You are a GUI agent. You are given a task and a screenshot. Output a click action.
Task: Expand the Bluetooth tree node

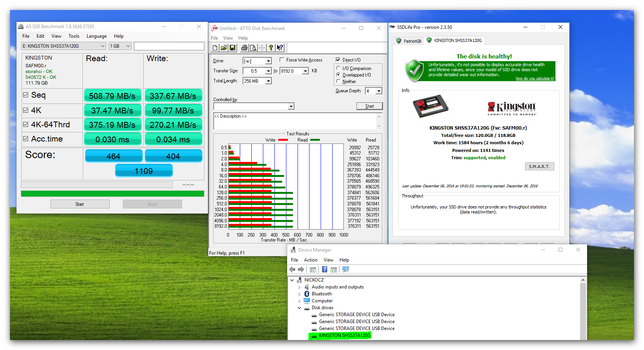tap(299, 294)
